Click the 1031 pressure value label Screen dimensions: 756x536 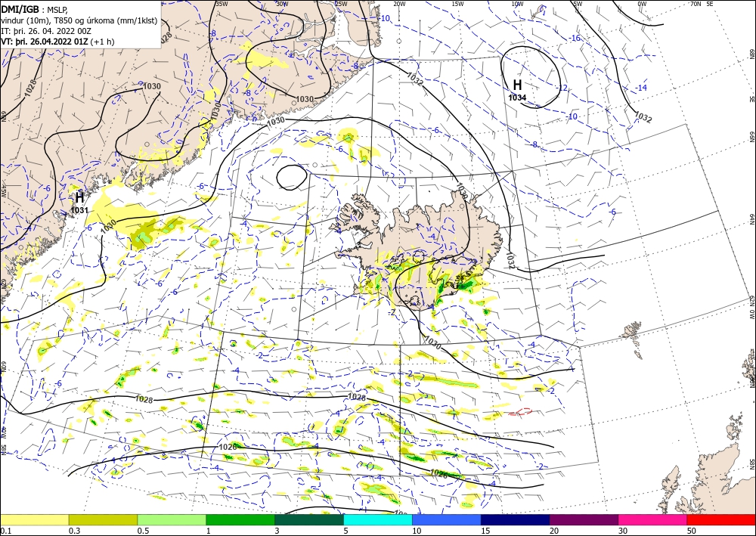tap(79, 210)
